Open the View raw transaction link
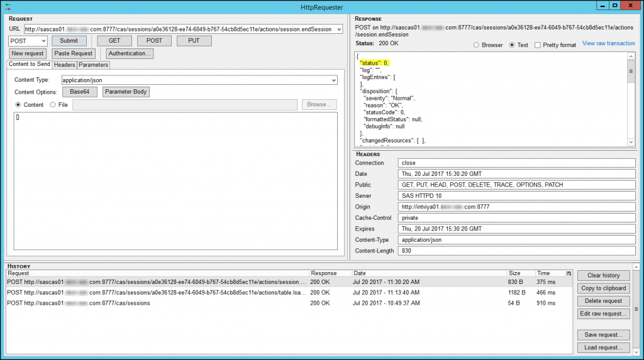The width and height of the screenshot is (644, 360). [x=608, y=43]
